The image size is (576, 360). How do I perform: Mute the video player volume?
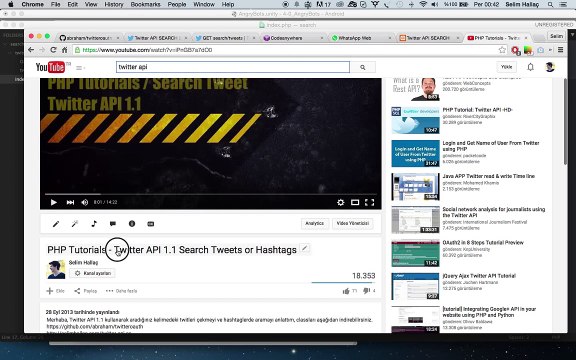pos(85,202)
